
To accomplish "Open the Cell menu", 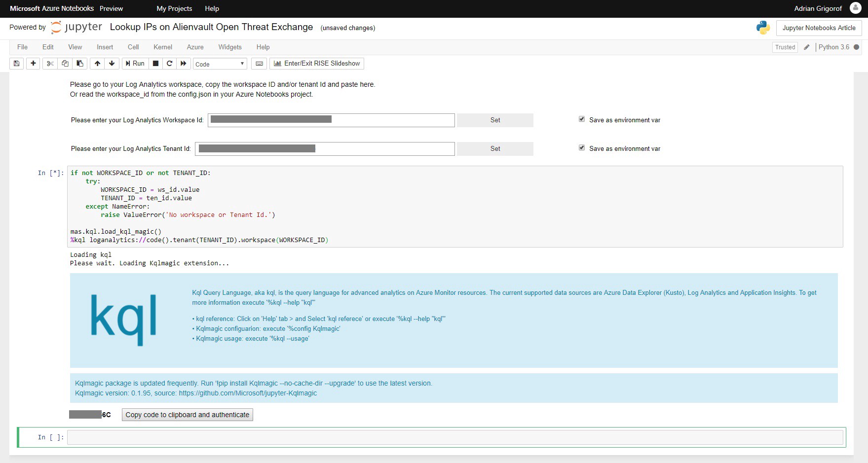I will 133,47.
